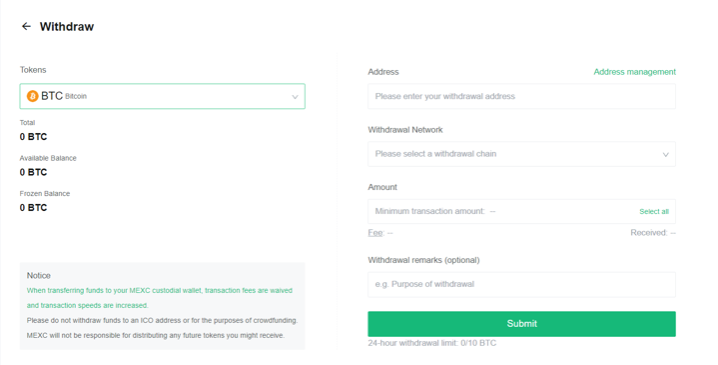
Task: Click Select all in Amount field
Action: click(x=654, y=212)
